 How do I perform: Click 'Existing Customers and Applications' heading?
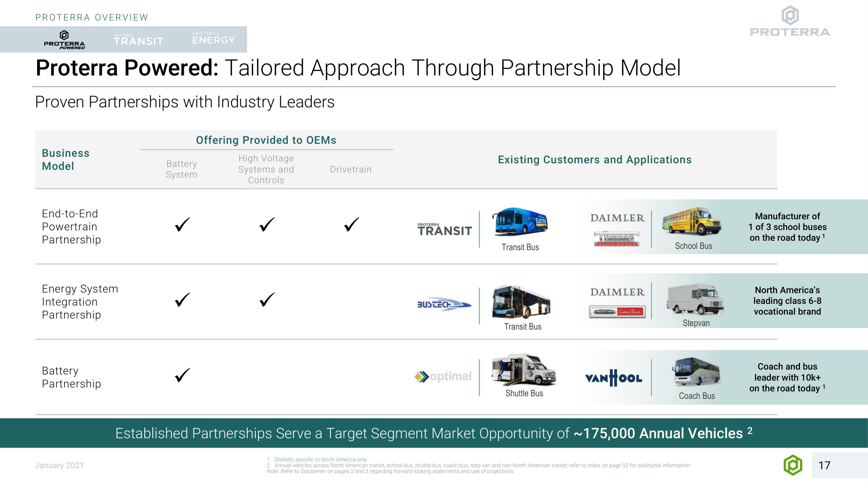pos(595,160)
